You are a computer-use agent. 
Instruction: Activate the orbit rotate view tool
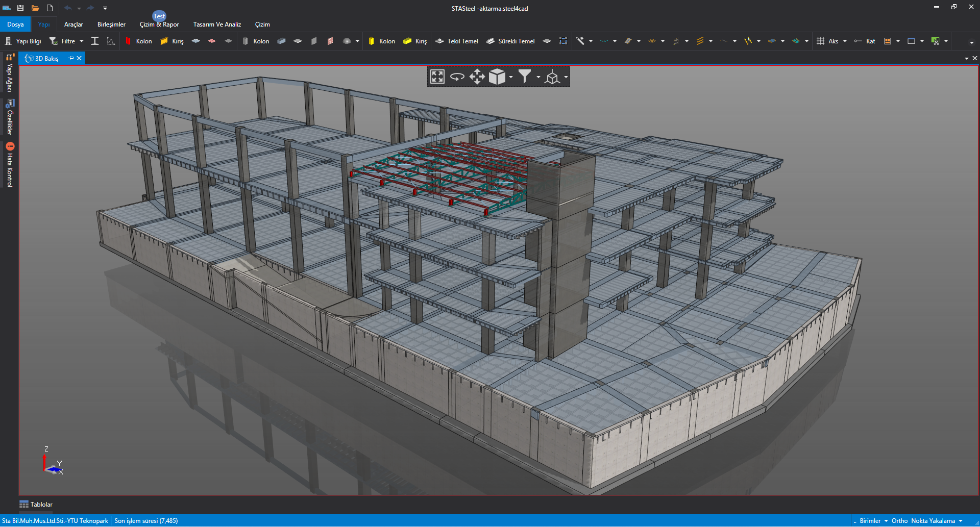[x=457, y=77]
